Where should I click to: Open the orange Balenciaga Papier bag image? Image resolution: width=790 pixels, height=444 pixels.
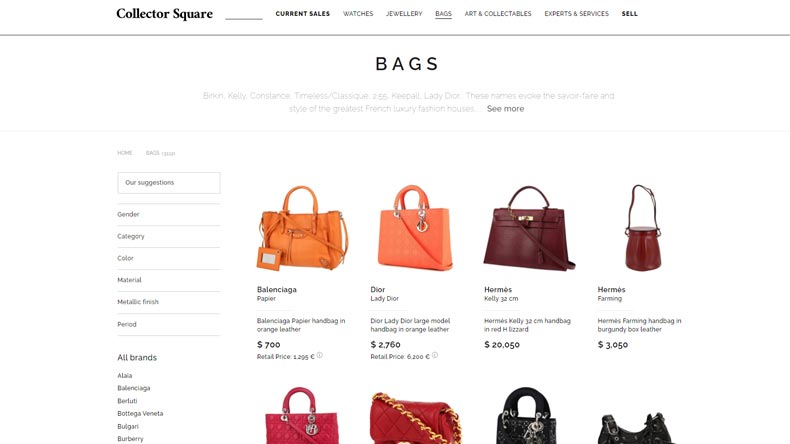pos(302,228)
